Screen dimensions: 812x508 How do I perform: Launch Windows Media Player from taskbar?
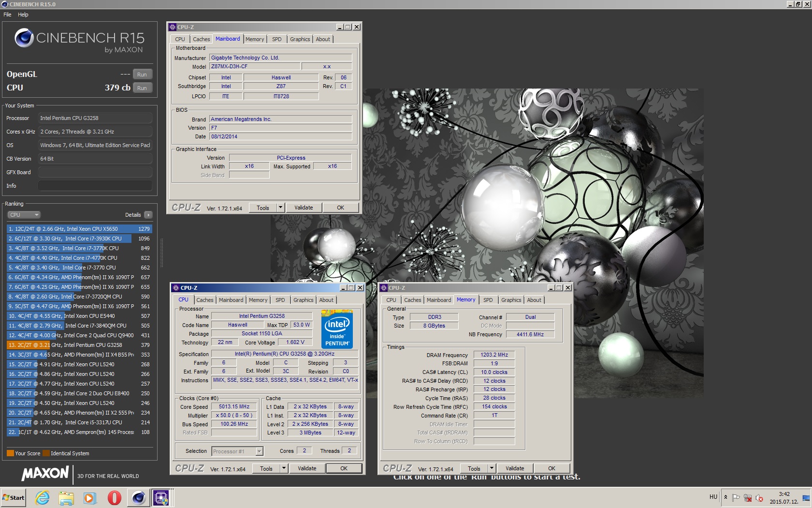click(89, 497)
